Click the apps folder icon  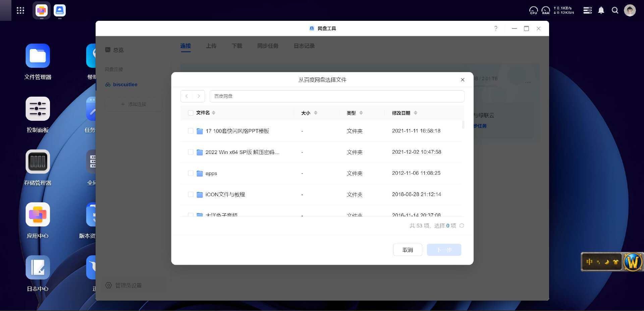[200, 173]
